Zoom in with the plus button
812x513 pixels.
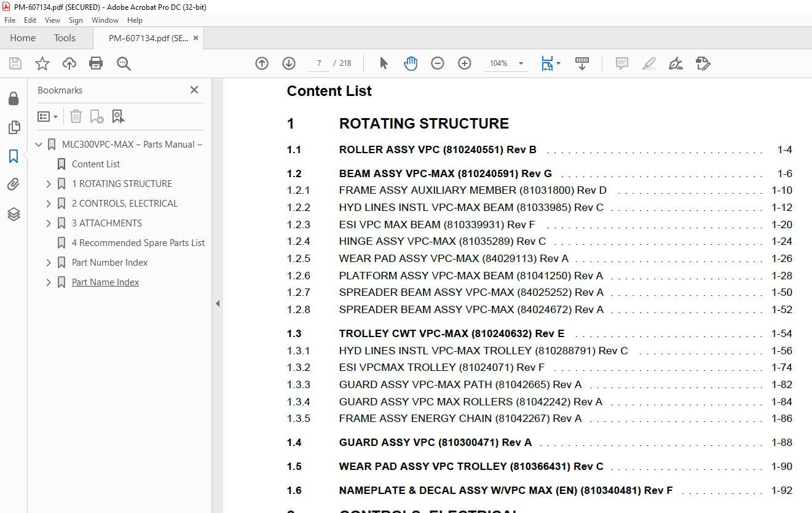465,63
